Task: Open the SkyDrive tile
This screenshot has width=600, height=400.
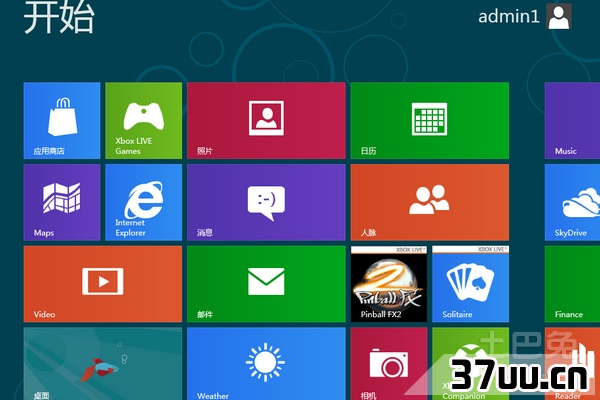Action: pos(572,202)
